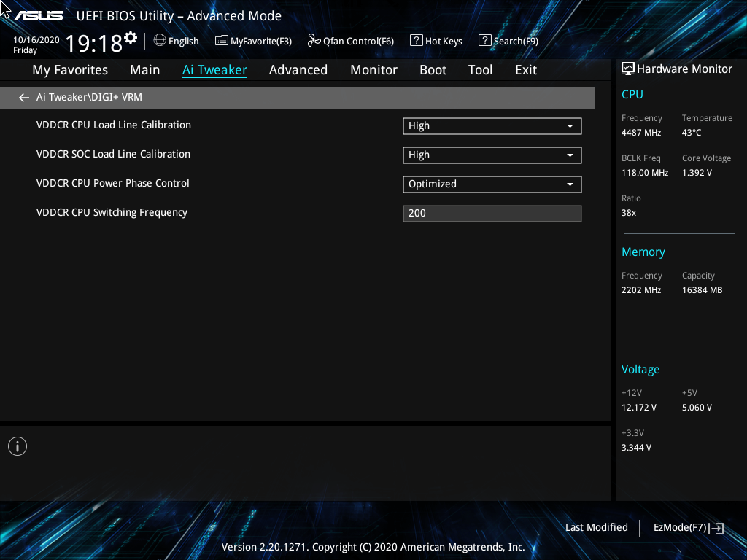Show the Hot Keys list

pos(444,42)
